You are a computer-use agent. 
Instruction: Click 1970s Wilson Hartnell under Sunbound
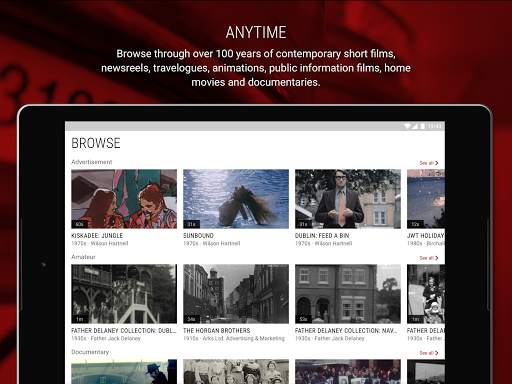pyautogui.click(x=212, y=244)
